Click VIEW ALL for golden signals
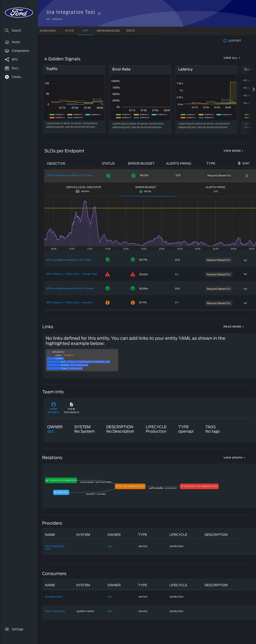Viewport: 256px width, 644px height. (232, 58)
